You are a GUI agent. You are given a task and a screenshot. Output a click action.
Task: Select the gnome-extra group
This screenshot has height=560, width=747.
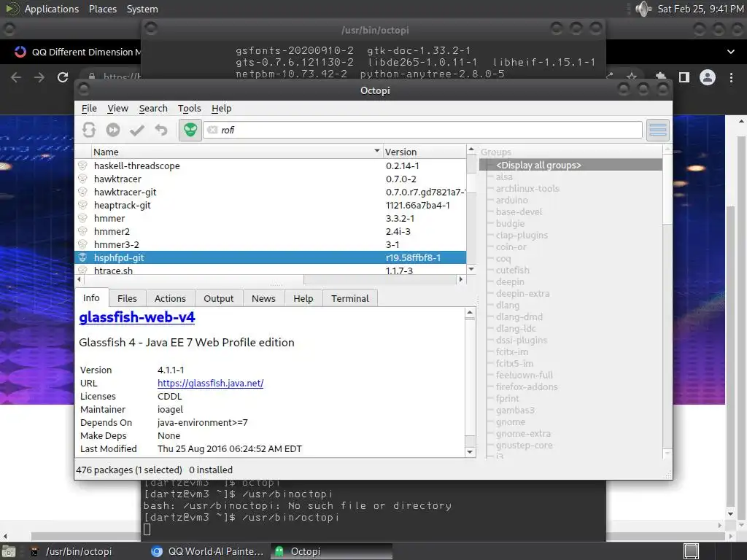(x=523, y=433)
